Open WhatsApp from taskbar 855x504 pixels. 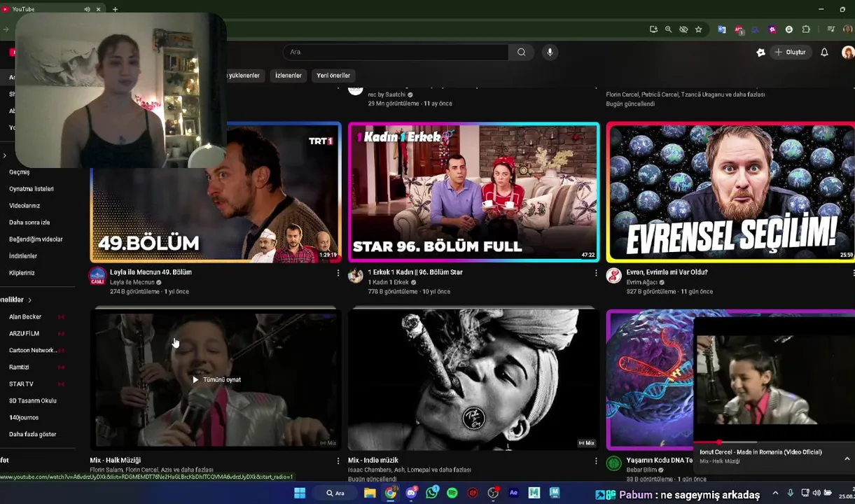(x=431, y=493)
